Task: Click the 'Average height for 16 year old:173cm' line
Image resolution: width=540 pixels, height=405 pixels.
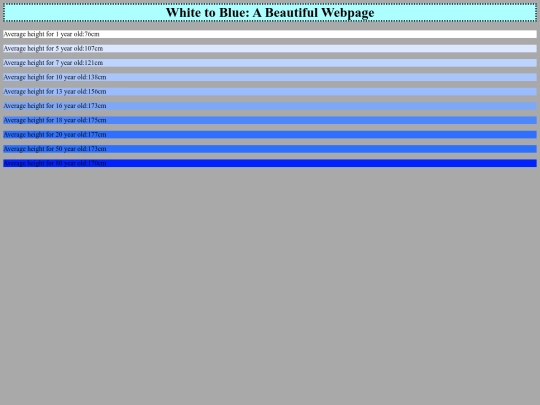Action: pos(270,106)
